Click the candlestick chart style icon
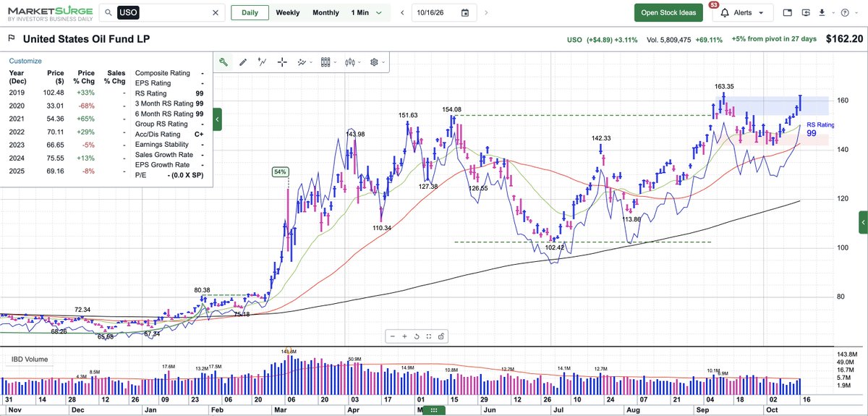This screenshot has width=868, height=416. pyautogui.click(x=350, y=62)
